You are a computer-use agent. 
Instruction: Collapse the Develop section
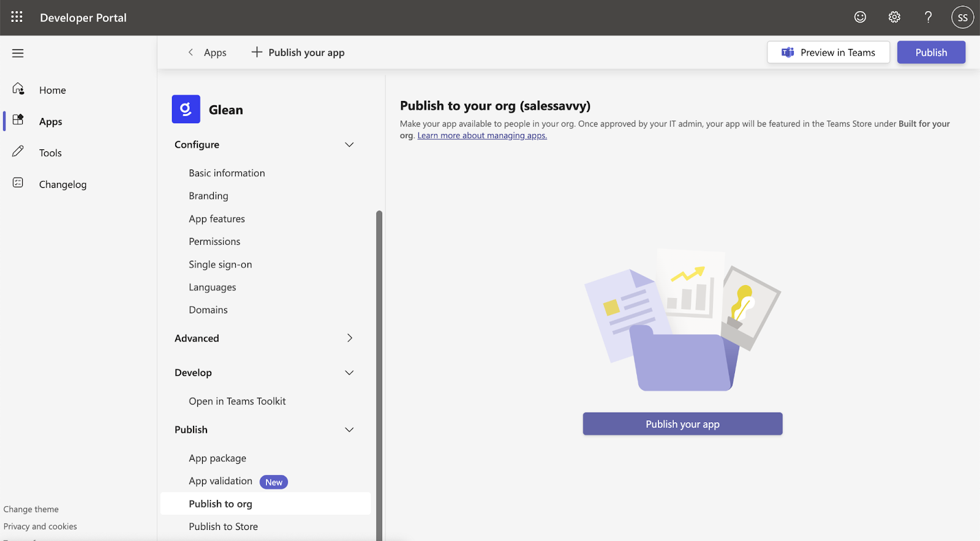[x=349, y=373]
